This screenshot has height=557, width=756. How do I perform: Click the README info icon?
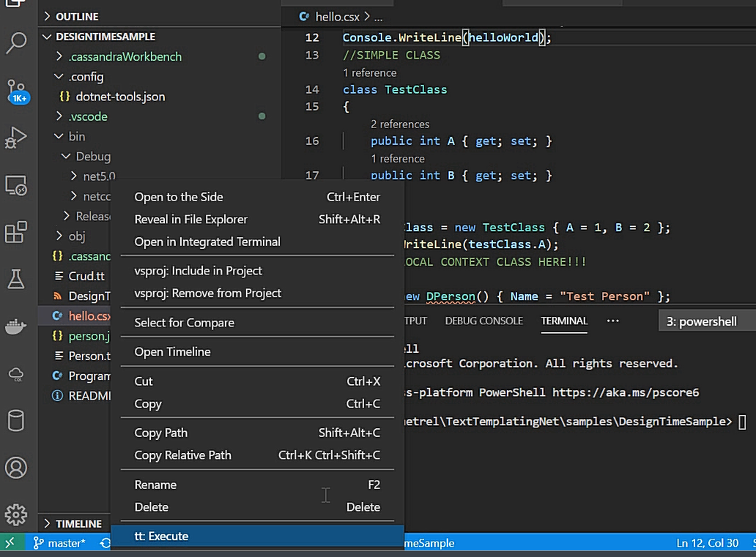57,395
